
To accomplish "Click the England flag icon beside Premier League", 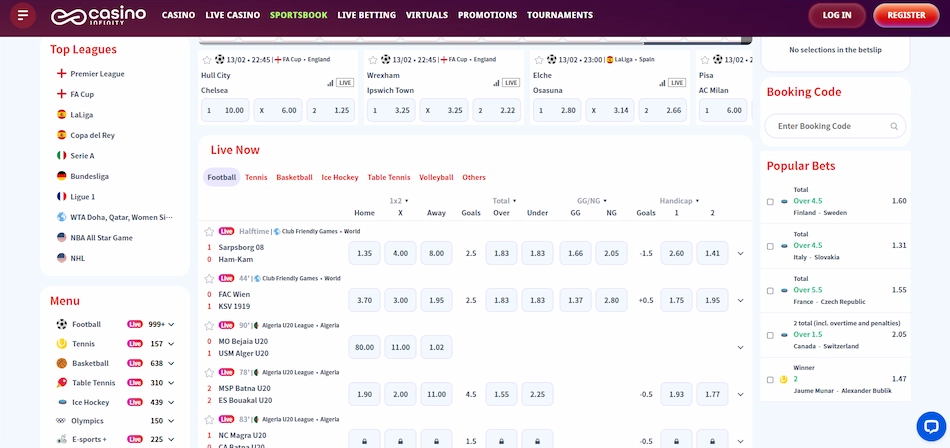I will coord(61,73).
